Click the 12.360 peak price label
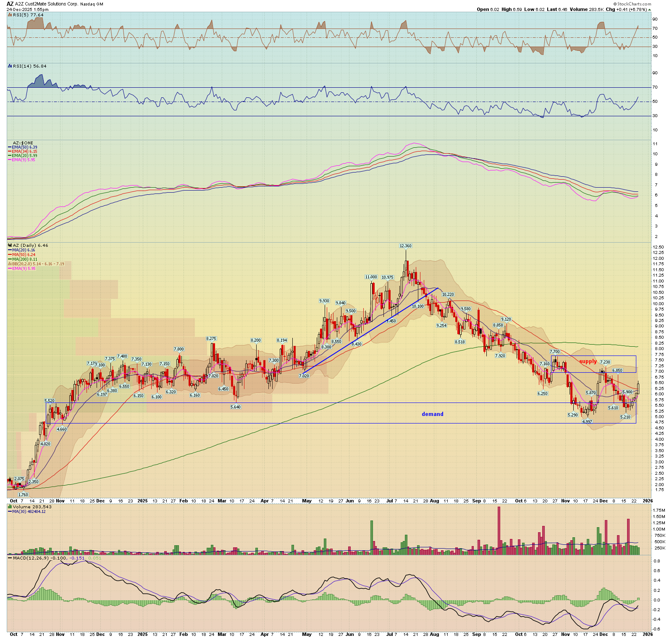The image size is (672, 638). tap(405, 246)
